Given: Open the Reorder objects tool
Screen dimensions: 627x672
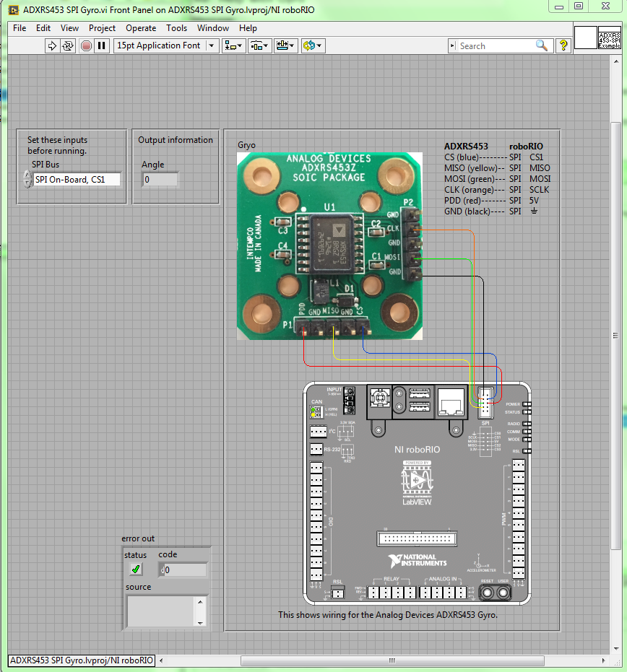Looking at the screenshot, I should click(309, 45).
